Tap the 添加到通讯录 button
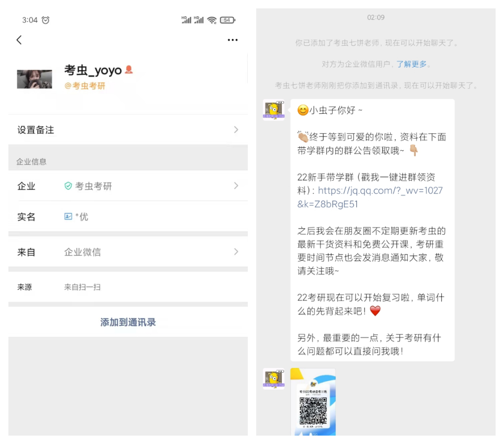504x444 pixels. (127, 322)
